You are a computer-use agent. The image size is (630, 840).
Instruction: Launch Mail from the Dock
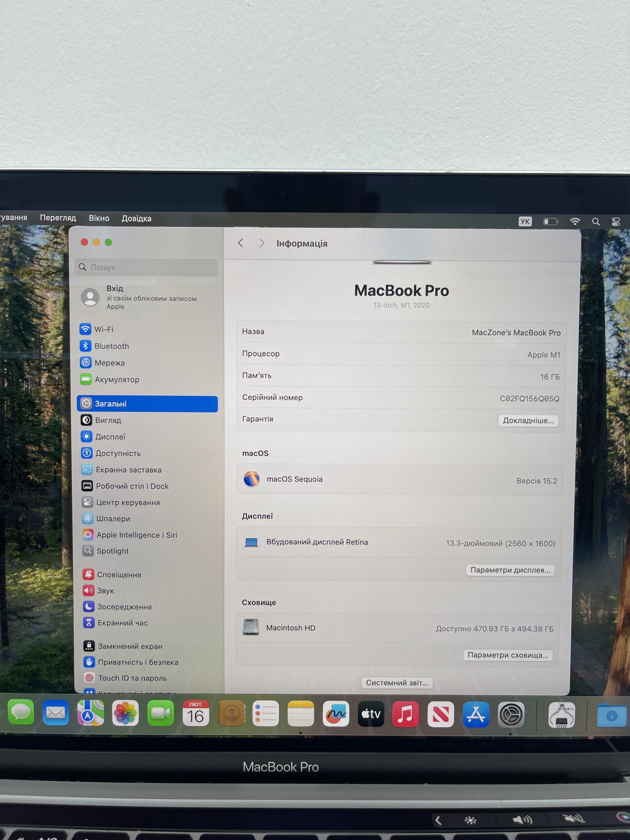[55, 713]
